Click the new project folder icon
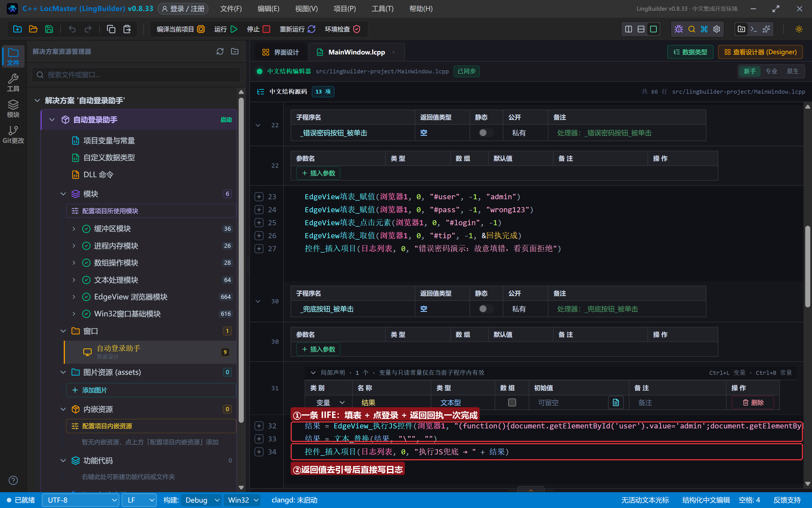The height and width of the screenshot is (508, 812). [17, 29]
